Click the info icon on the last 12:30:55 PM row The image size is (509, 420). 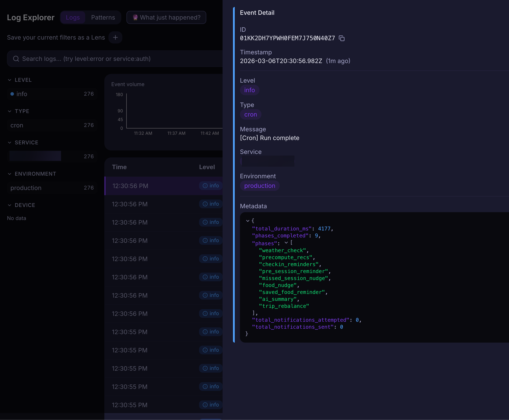pyautogui.click(x=205, y=405)
